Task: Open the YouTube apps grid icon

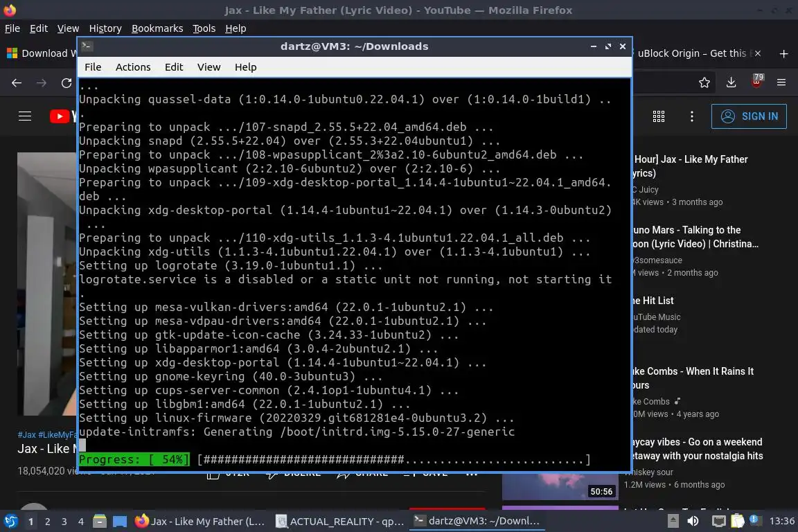Action: 659,116
